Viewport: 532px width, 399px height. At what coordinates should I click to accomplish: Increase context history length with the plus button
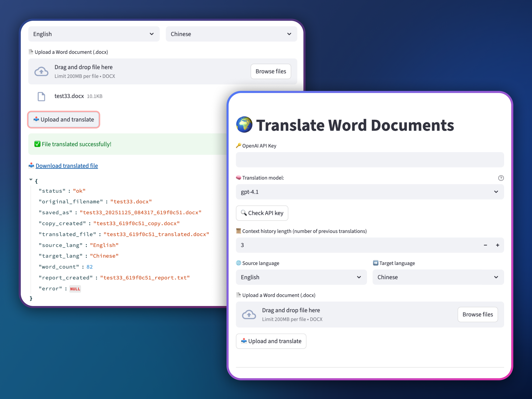pos(497,245)
